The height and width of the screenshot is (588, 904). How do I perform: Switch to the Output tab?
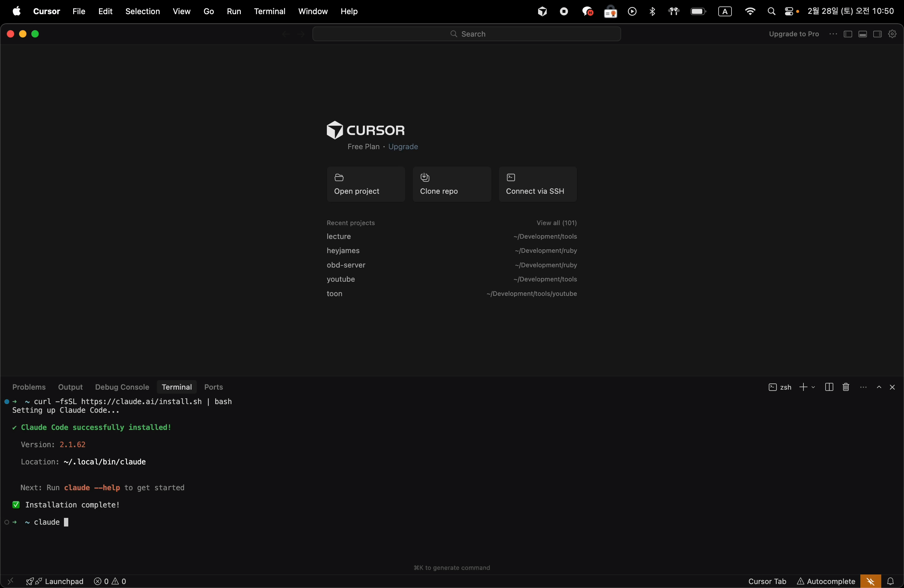70,387
